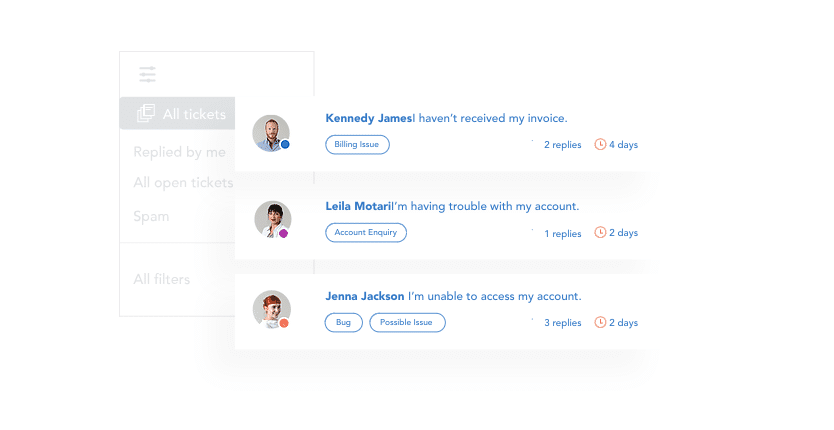Open the Kennedy James sender name
834x430 pixels.
pyautogui.click(x=368, y=118)
